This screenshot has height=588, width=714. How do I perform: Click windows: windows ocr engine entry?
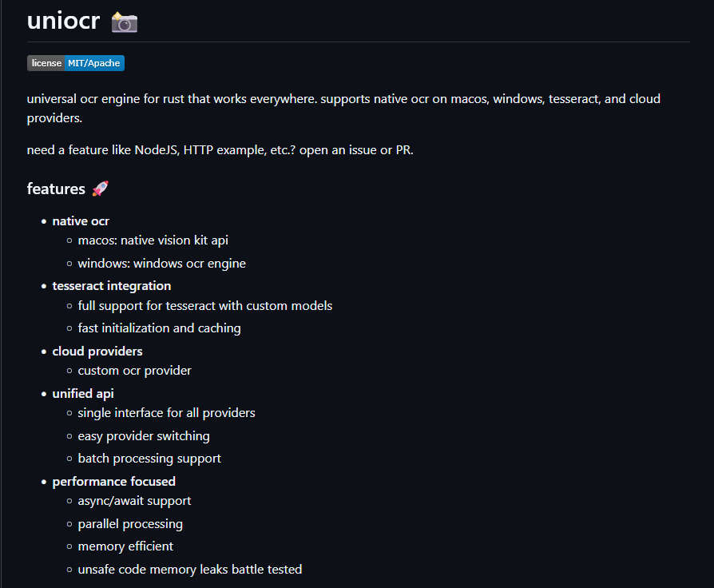pyautogui.click(x=161, y=264)
